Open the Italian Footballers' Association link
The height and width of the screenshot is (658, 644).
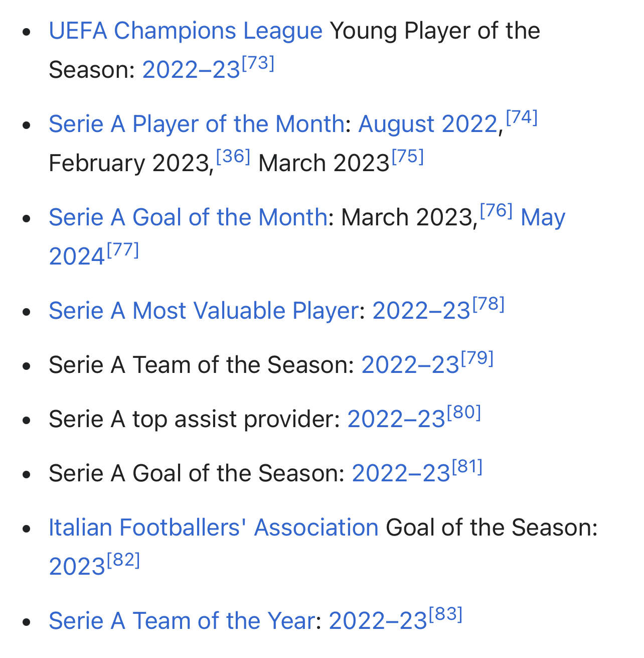point(213,528)
